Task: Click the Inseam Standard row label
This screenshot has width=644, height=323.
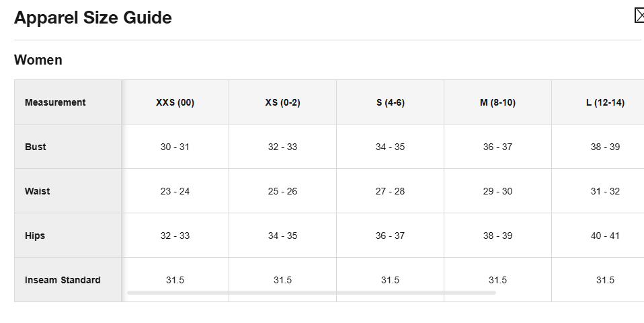Action: pyautogui.click(x=63, y=280)
